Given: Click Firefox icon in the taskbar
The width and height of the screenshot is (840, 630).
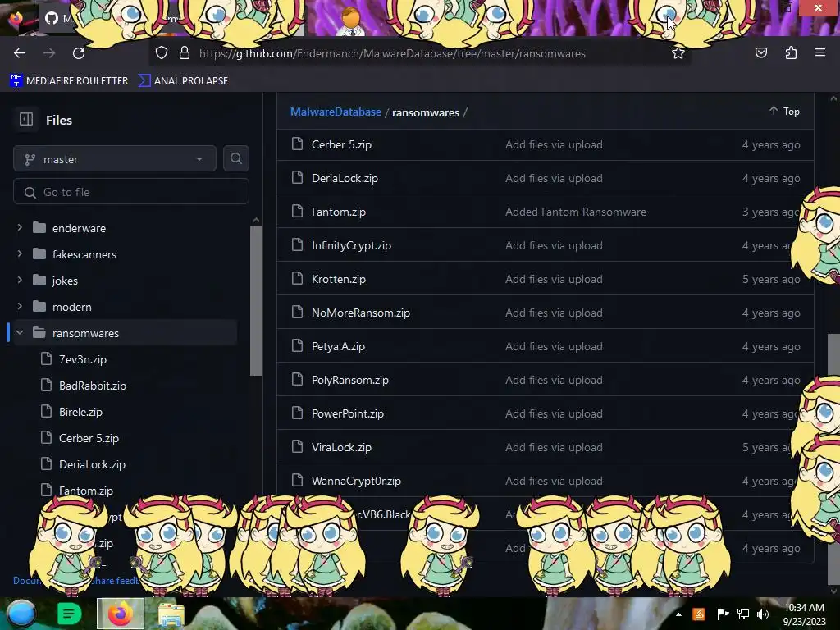Looking at the screenshot, I should tap(120, 614).
